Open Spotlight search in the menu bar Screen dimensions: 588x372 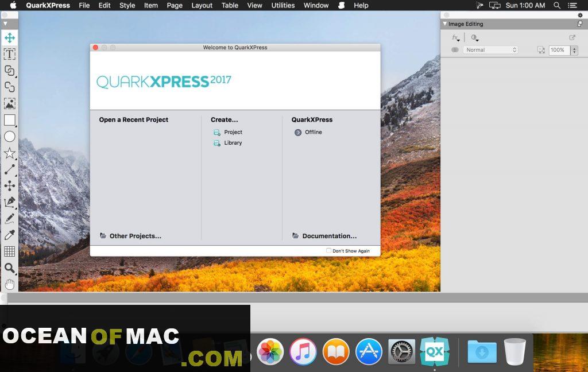[557, 5]
